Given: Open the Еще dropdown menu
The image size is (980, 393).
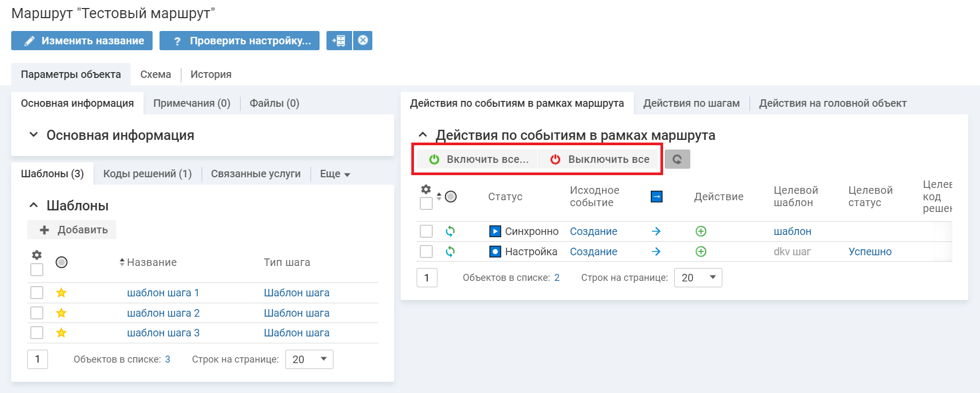Looking at the screenshot, I should coord(334,174).
